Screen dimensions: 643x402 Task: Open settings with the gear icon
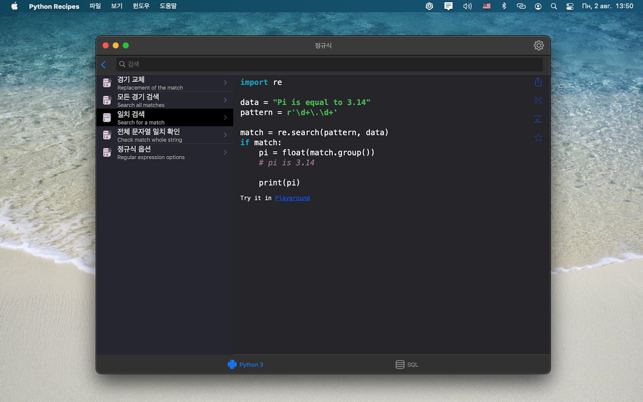click(538, 45)
